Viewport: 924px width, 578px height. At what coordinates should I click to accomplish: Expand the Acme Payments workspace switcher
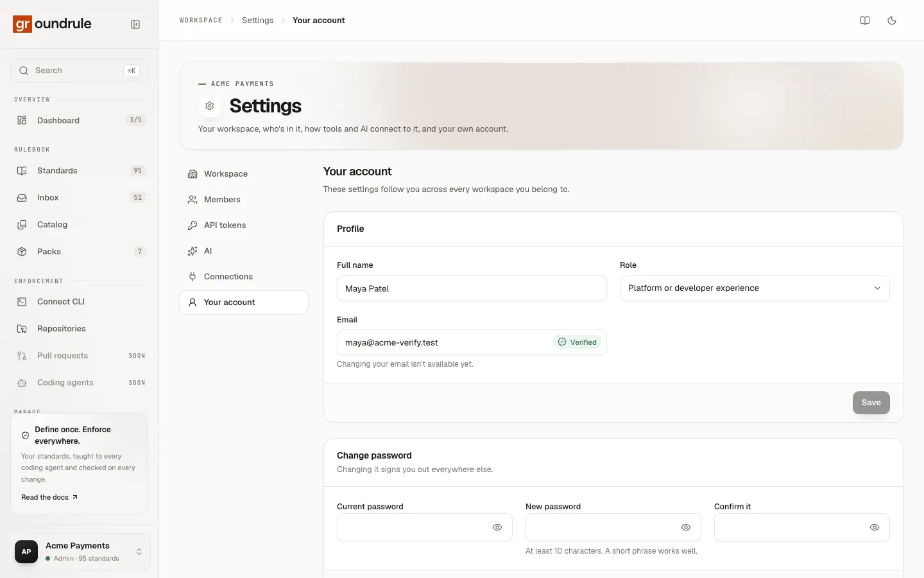(80, 552)
